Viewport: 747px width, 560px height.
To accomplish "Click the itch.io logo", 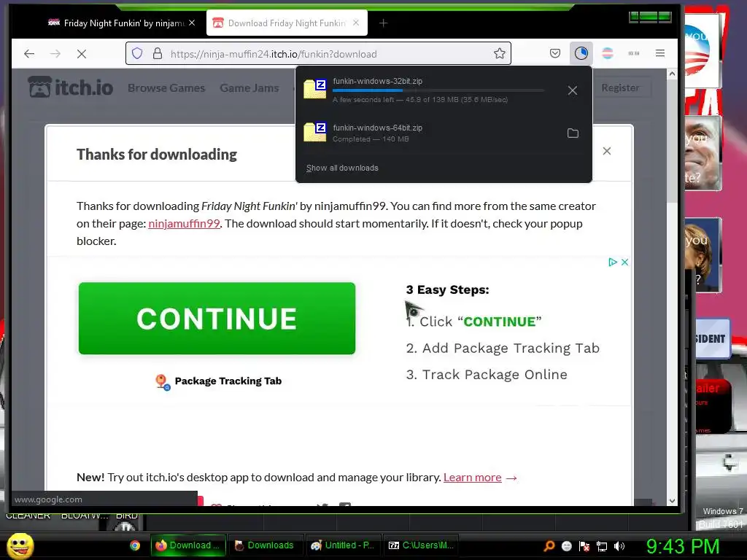I will tap(71, 87).
